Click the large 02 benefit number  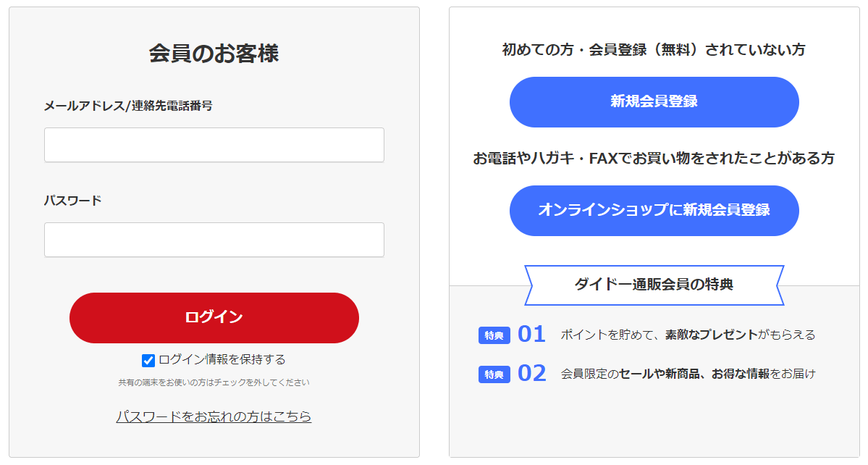click(532, 374)
